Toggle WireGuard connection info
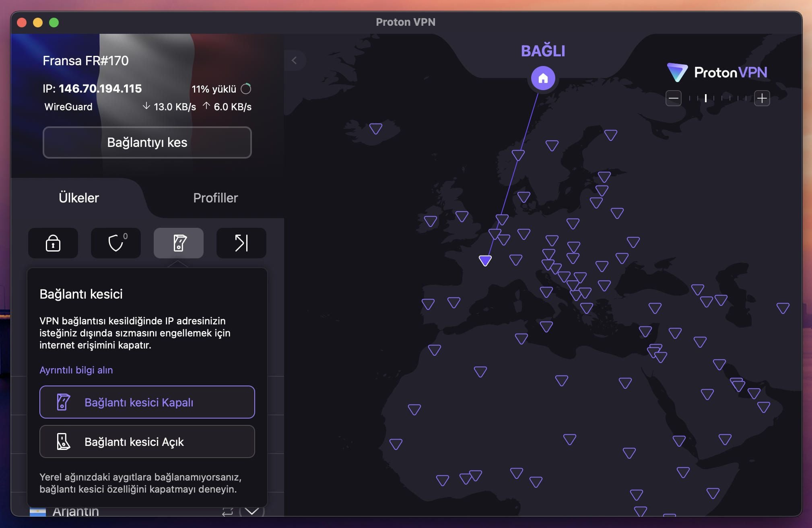Screen dimensions: 812x528 68,107
